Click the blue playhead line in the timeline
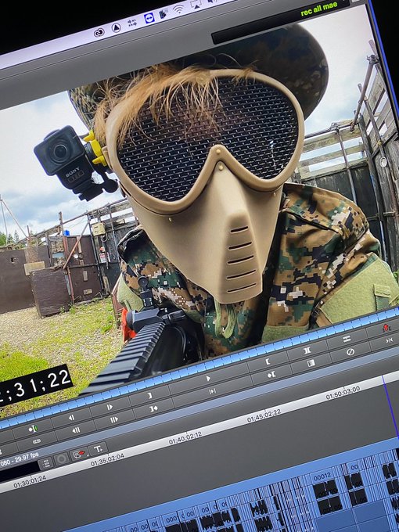 click(391, 407)
